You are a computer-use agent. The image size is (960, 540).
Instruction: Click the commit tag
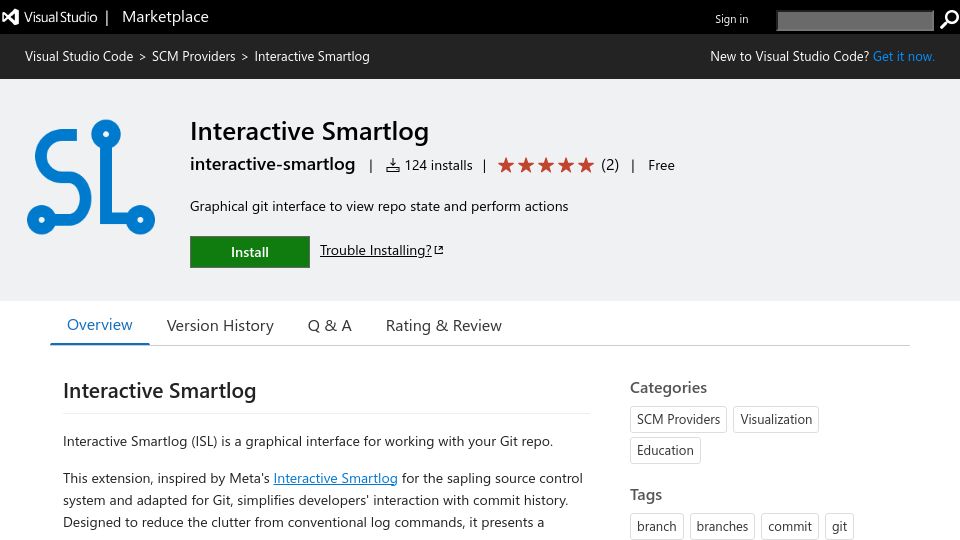(790, 527)
